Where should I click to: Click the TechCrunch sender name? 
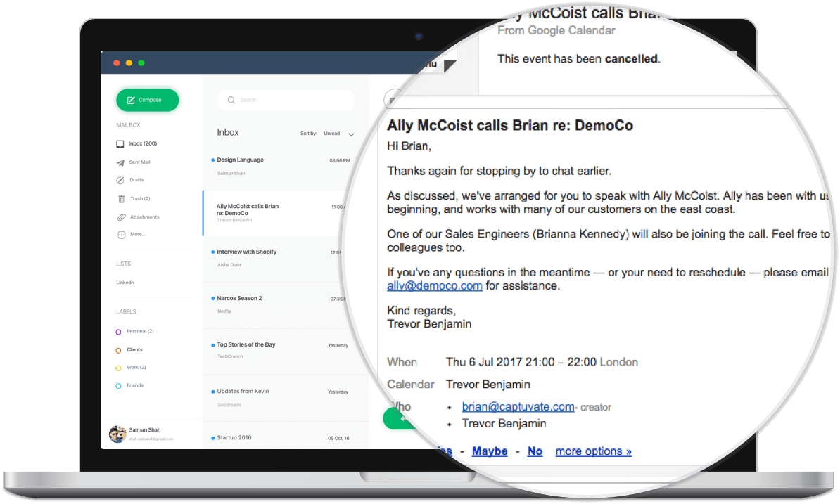(x=230, y=357)
